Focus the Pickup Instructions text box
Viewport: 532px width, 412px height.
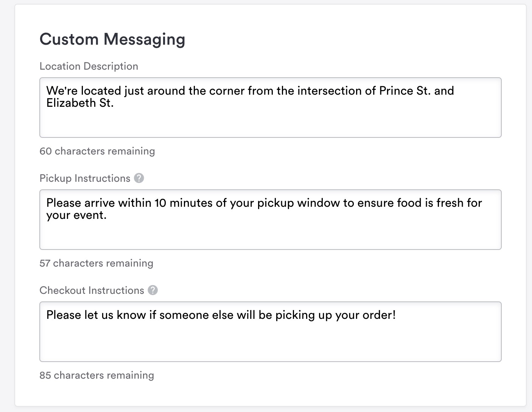[271, 220]
